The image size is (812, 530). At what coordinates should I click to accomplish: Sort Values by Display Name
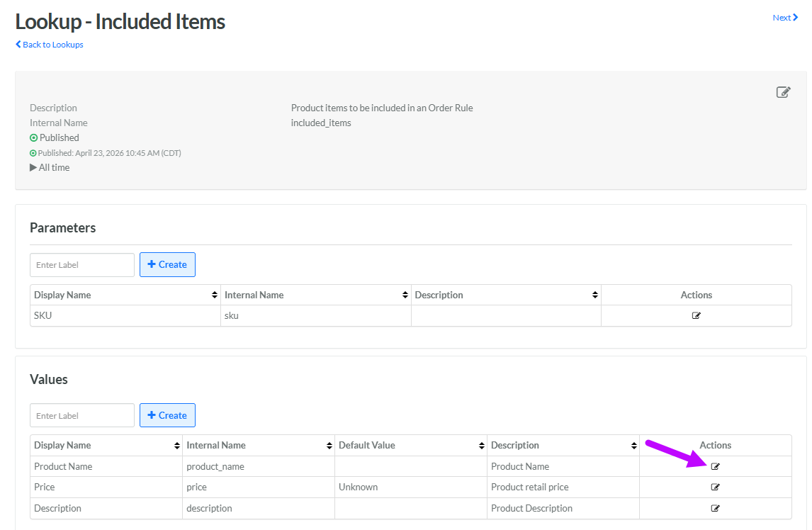pos(176,446)
